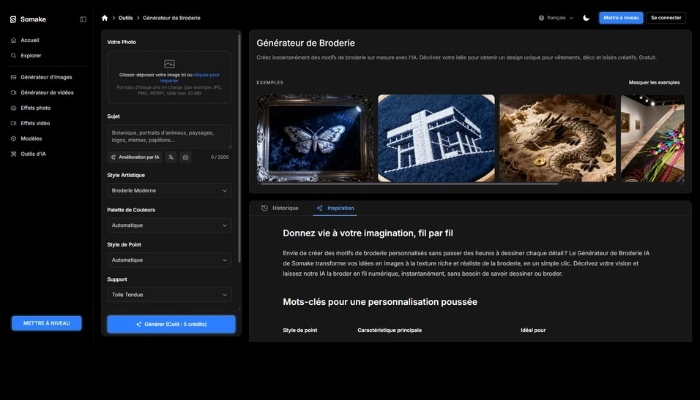This screenshot has height=400, width=700.
Task: Click the Amélioration par IA button
Action: pos(135,157)
